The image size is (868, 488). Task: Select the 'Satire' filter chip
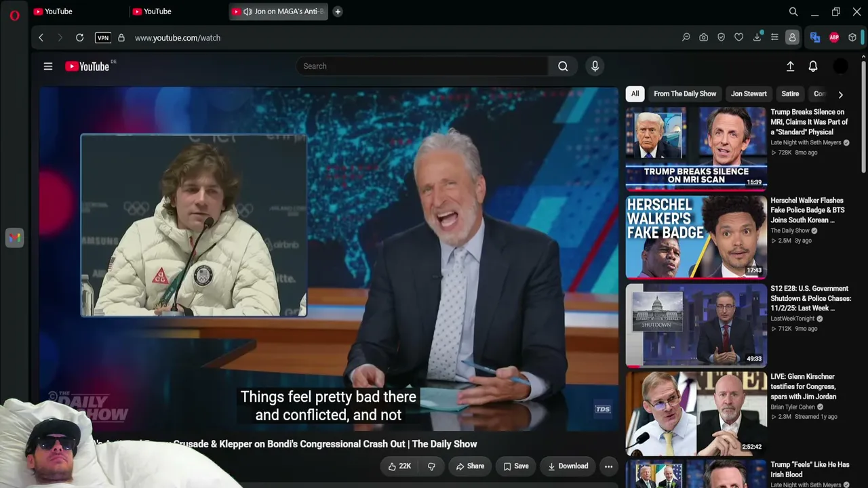[790, 94]
